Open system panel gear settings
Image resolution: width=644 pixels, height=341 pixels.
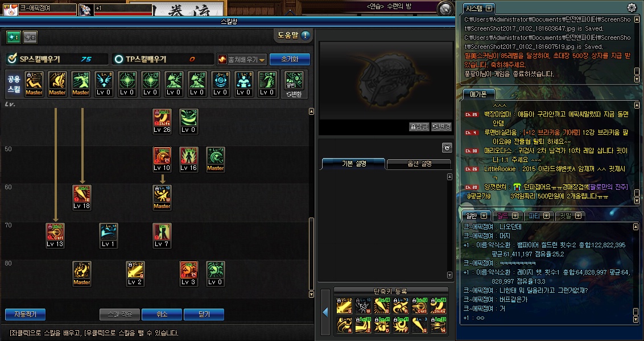click(631, 7)
